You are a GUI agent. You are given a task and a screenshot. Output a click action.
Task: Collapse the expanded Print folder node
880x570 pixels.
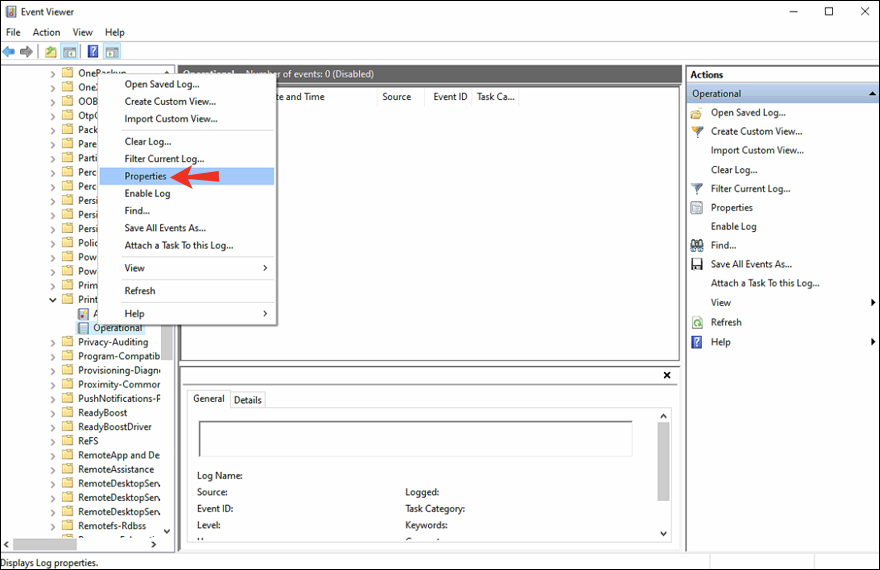point(53,300)
